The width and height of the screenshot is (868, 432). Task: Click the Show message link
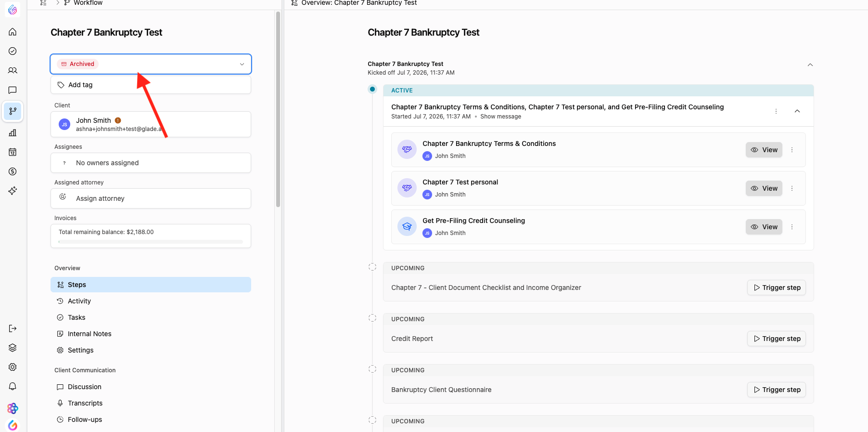tap(500, 117)
